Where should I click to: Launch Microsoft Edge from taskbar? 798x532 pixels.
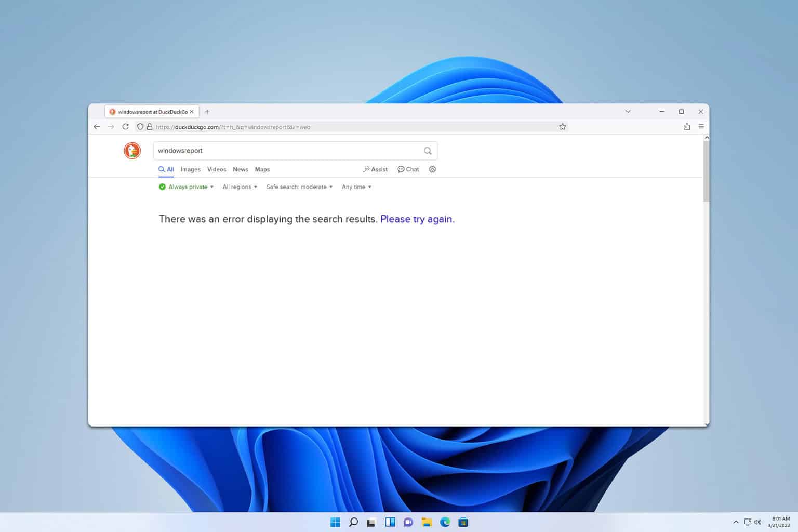coord(445,522)
